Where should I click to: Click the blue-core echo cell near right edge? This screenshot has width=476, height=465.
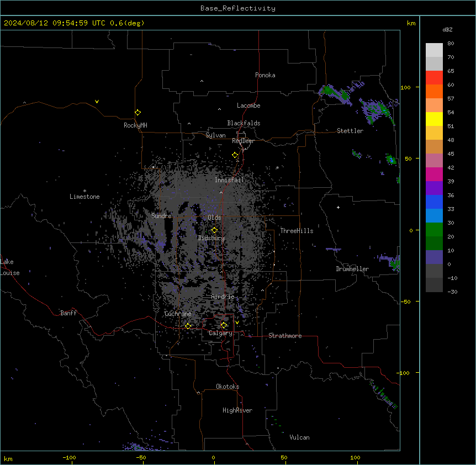click(391, 160)
